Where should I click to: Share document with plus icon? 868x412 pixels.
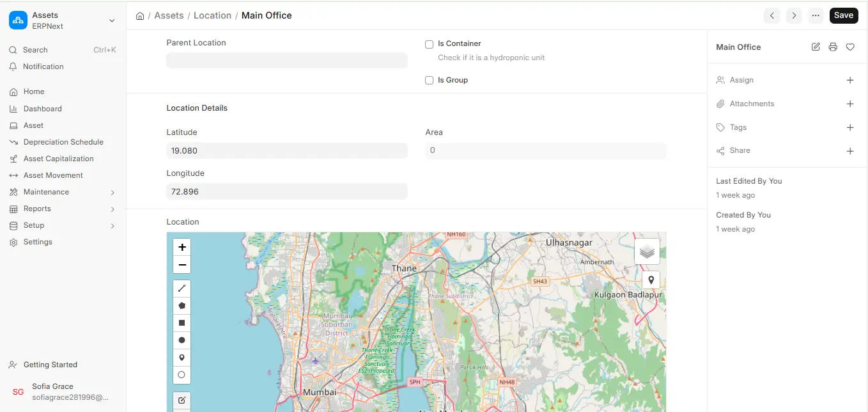(x=850, y=151)
